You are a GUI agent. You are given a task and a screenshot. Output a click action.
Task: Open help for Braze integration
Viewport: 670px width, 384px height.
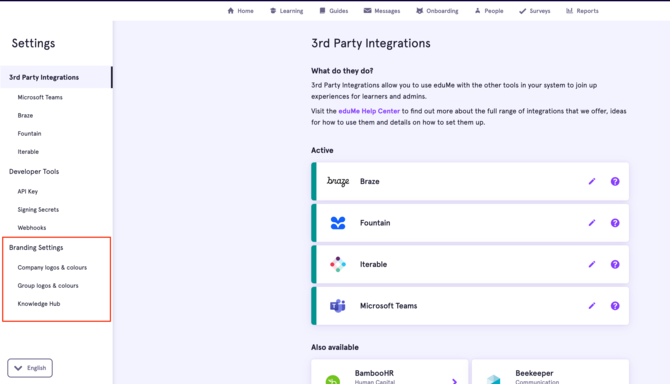[x=615, y=182]
